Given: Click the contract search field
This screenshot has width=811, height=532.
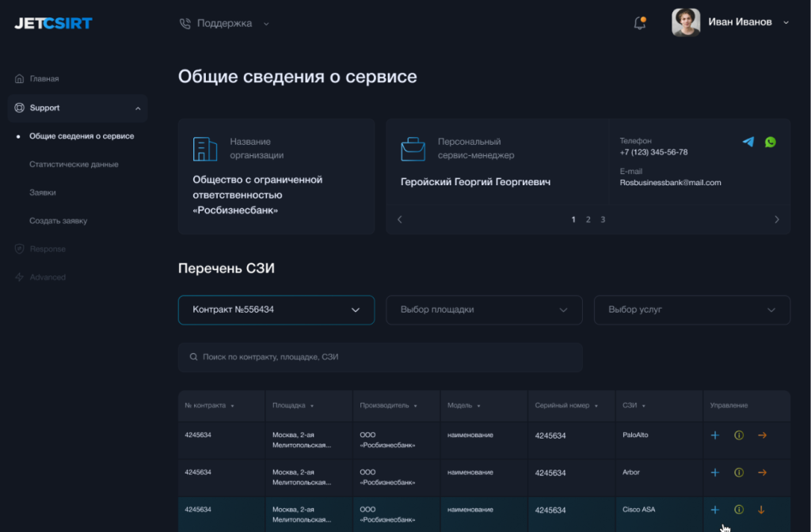Looking at the screenshot, I should tap(380, 357).
